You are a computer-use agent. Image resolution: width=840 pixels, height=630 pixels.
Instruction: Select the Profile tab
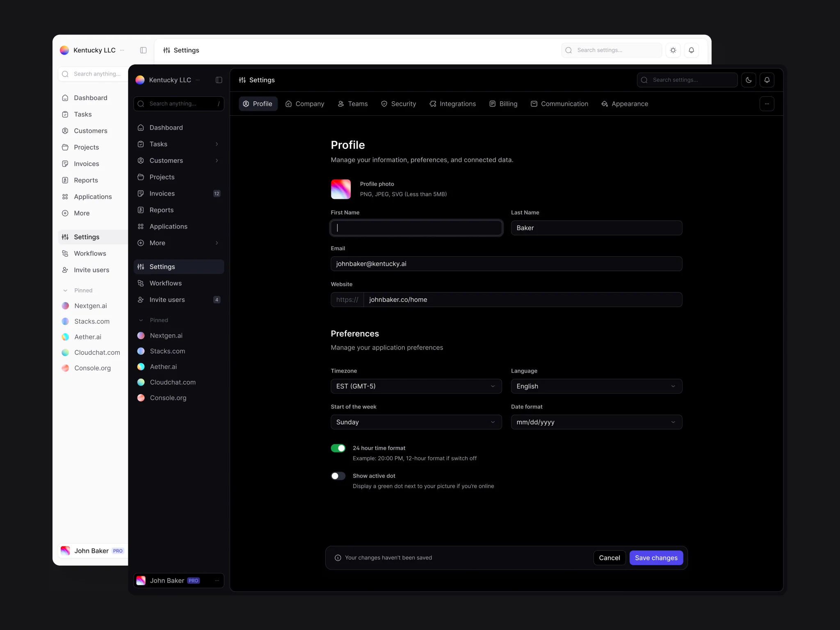258,104
